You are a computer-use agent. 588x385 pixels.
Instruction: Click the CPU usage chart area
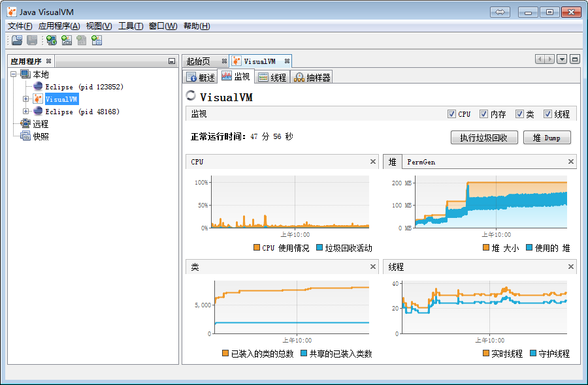[x=290, y=202]
